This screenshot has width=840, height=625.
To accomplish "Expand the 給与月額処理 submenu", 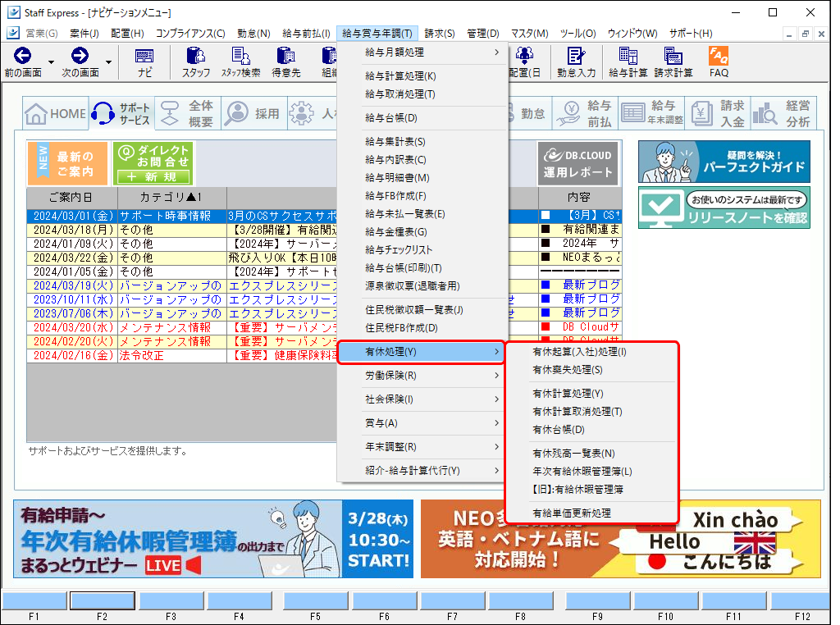I will 422,52.
